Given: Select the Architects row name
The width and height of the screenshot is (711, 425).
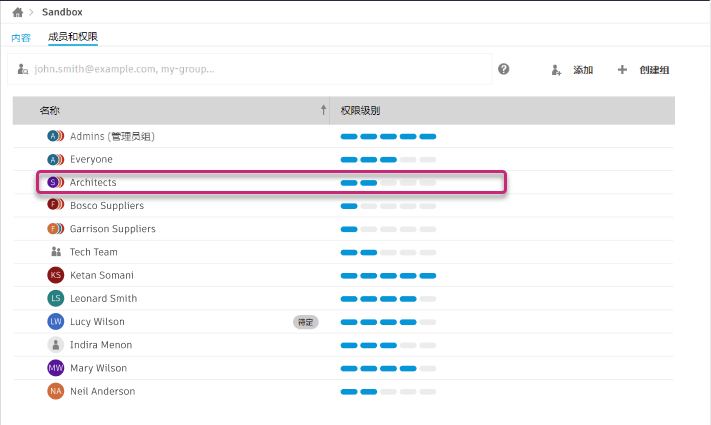Looking at the screenshot, I should coord(93,182).
